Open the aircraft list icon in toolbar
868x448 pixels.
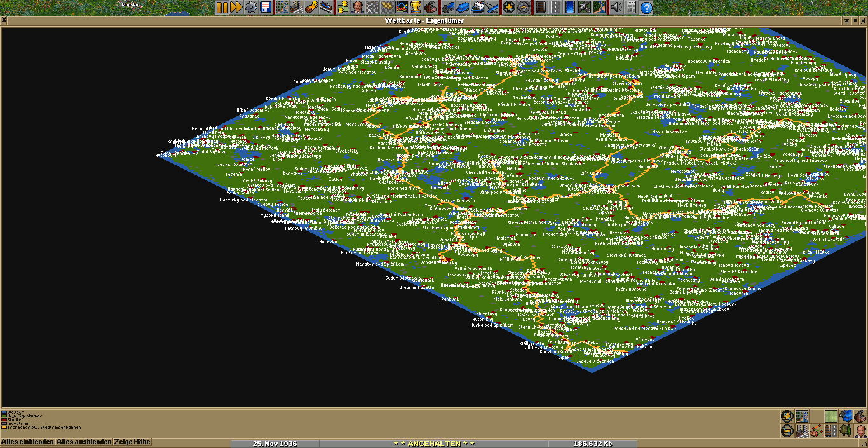[492, 8]
